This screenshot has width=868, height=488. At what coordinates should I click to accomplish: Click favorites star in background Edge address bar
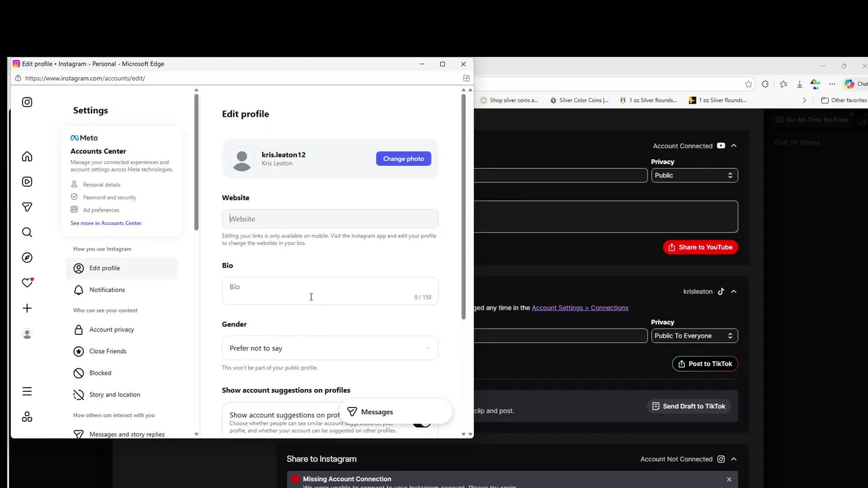[x=749, y=84]
